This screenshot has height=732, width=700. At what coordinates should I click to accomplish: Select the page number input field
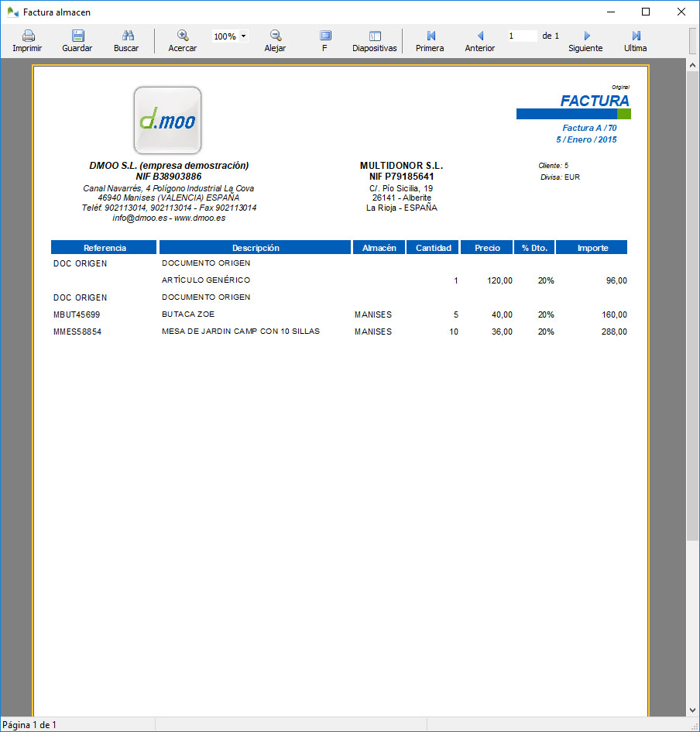coord(523,36)
